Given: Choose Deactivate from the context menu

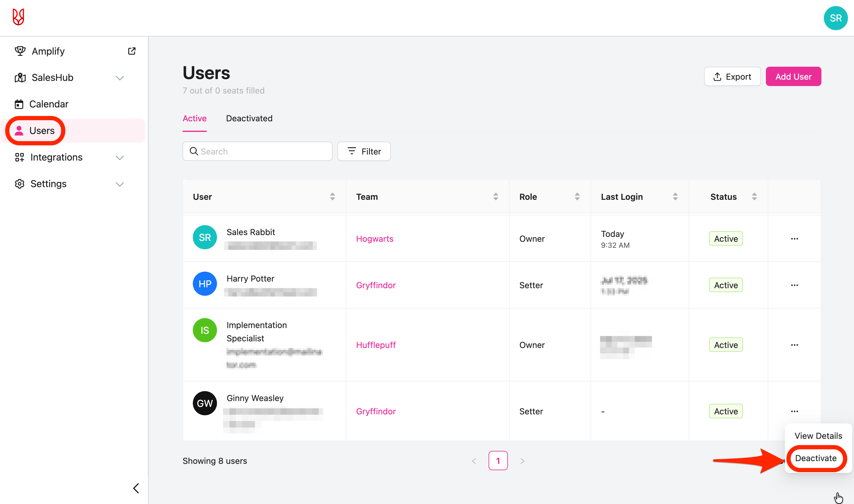Looking at the screenshot, I should coord(816,458).
